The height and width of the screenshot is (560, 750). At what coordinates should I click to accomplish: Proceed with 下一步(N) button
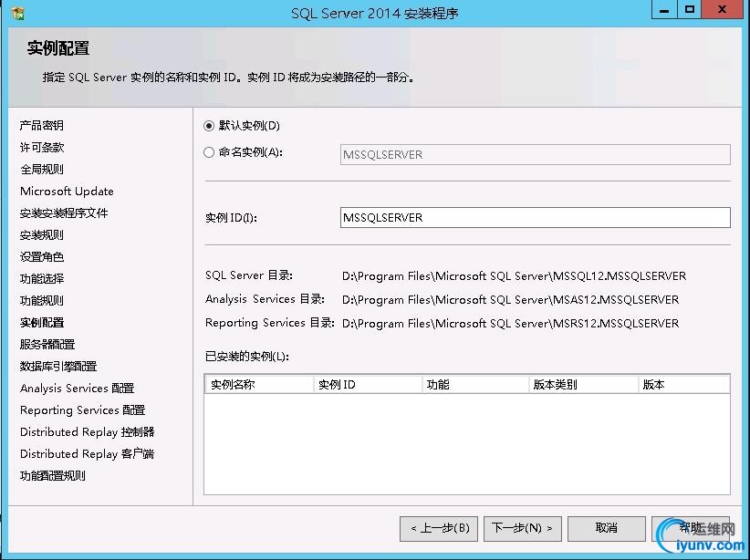pyautogui.click(x=522, y=528)
